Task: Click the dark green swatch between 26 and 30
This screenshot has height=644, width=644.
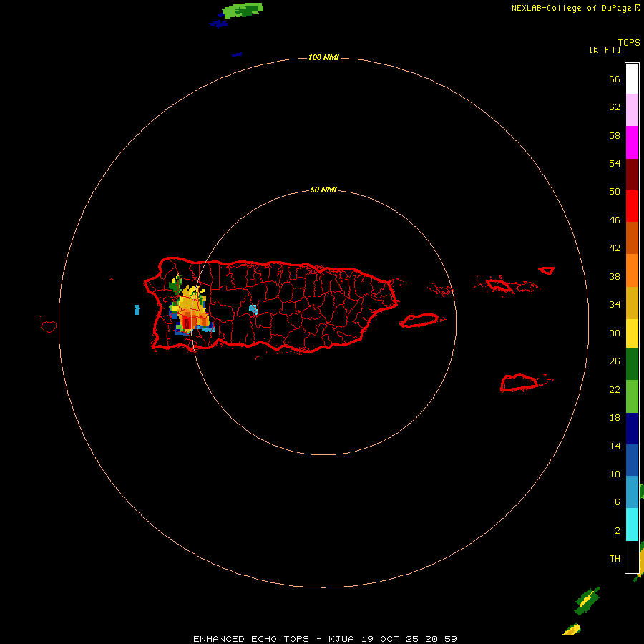Action: [x=632, y=364]
